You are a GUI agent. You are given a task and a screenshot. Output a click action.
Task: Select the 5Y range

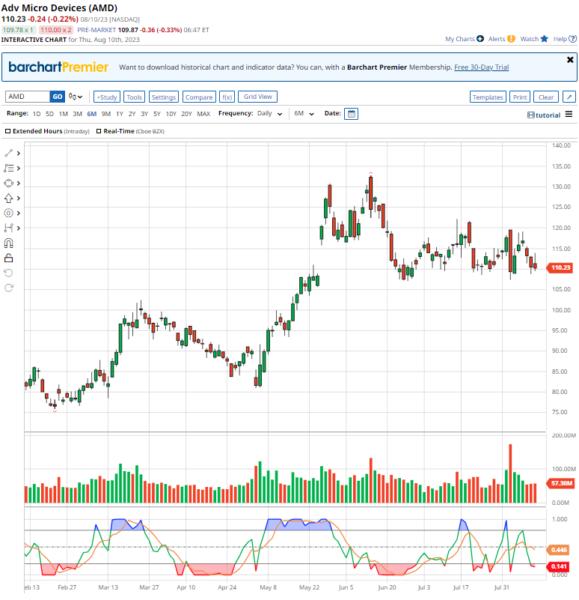pos(157,114)
